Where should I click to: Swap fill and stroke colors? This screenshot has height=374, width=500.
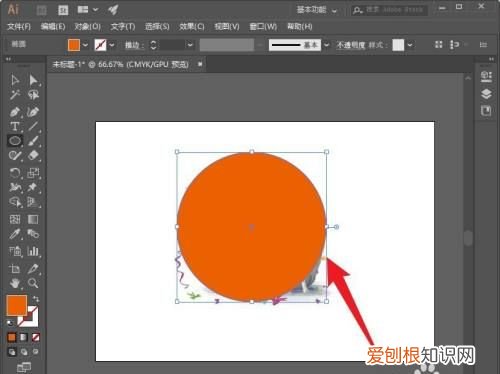coord(36,299)
